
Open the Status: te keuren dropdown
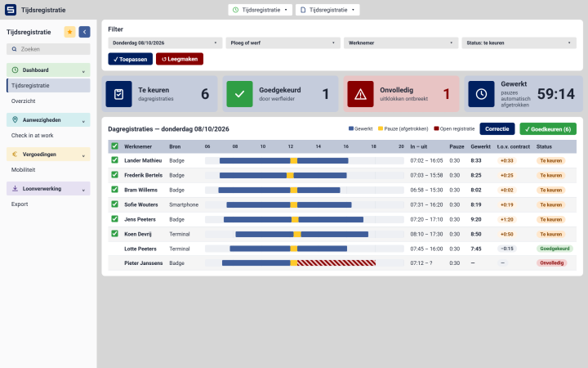(x=519, y=43)
